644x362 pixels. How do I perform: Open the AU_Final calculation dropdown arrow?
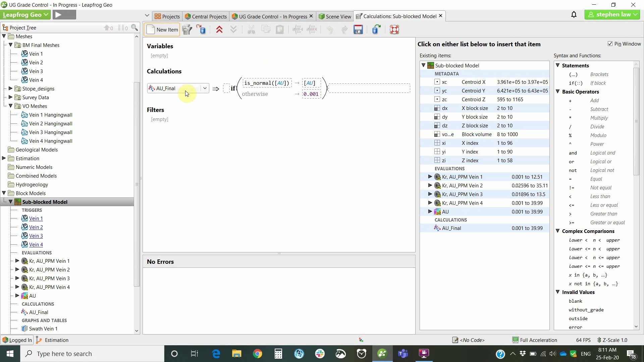[205, 88]
